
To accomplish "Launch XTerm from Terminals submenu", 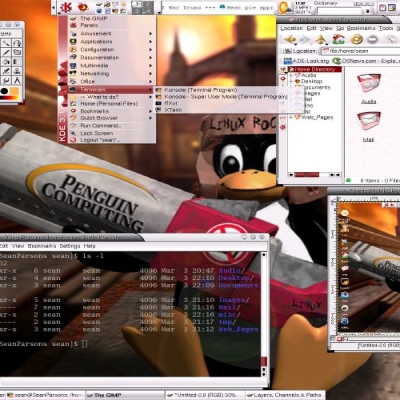I will 173,110.
